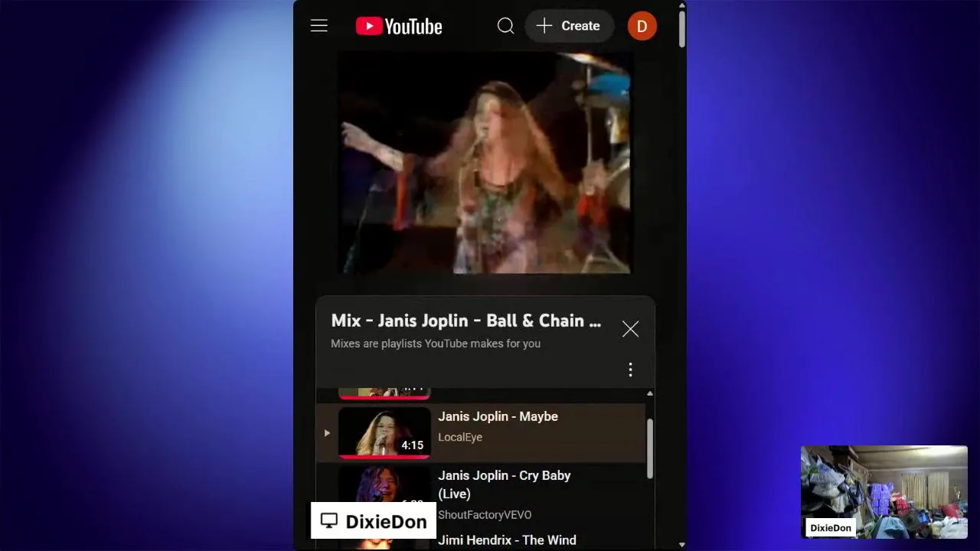Click the DixieDon webcam video tile
980x551 pixels.
click(884, 491)
